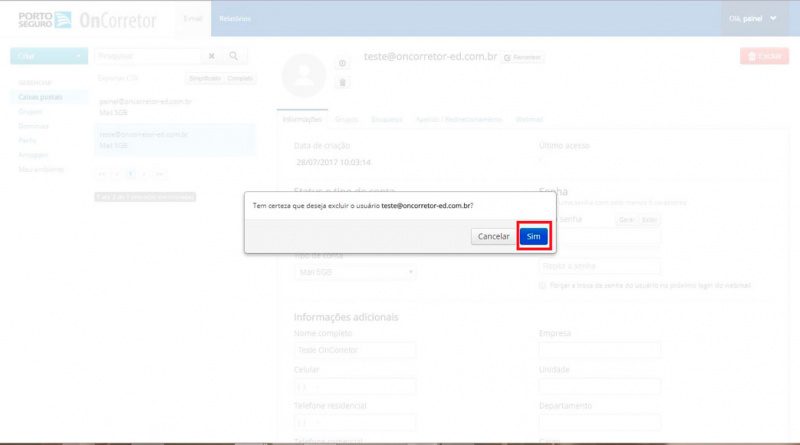
Task: Select painel@oncorretor-ed.com.br in the mailbox list
Action: coord(175,107)
